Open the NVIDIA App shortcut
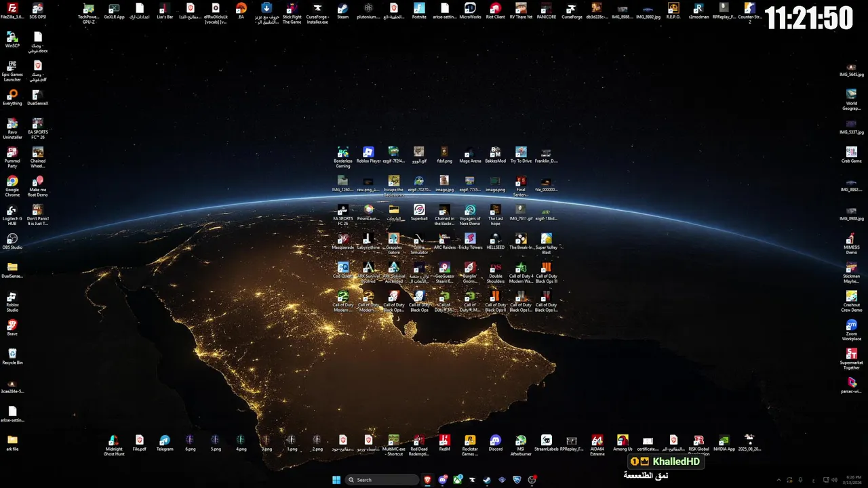The height and width of the screenshot is (488, 868). (x=724, y=443)
